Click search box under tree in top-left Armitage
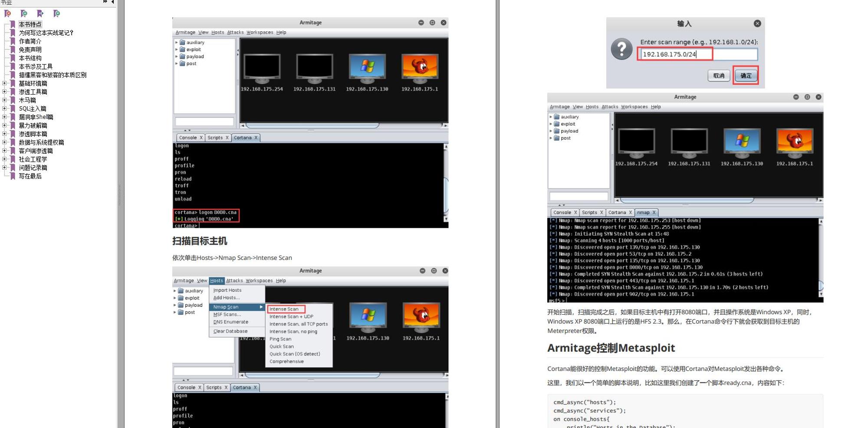This screenshot has height=428, width=868. (204, 122)
